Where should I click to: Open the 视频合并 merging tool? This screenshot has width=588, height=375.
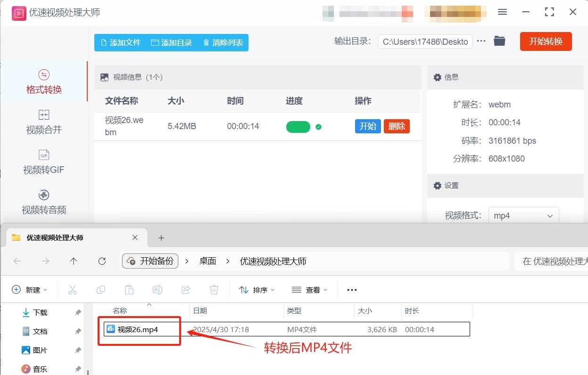point(43,122)
